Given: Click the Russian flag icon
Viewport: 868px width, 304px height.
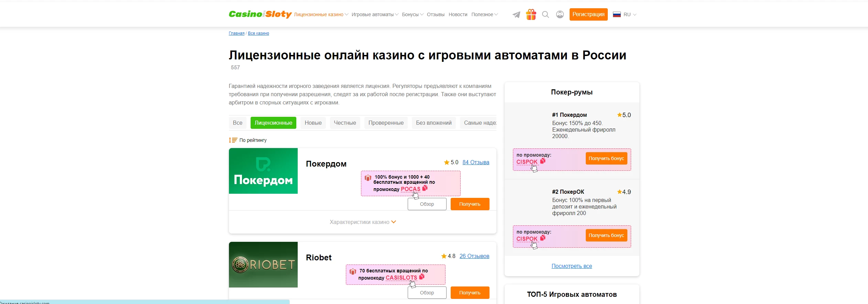Looking at the screenshot, I should (617, 14).
